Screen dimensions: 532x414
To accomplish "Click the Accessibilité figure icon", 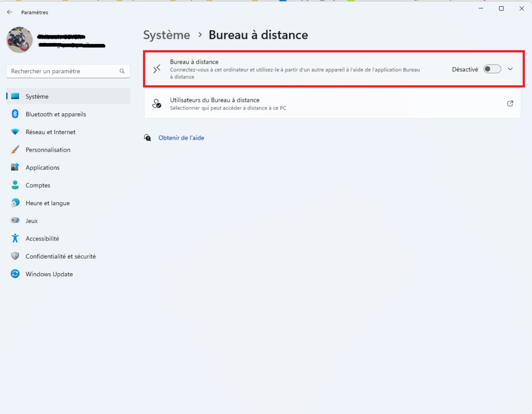I will (x=15, y=238).
